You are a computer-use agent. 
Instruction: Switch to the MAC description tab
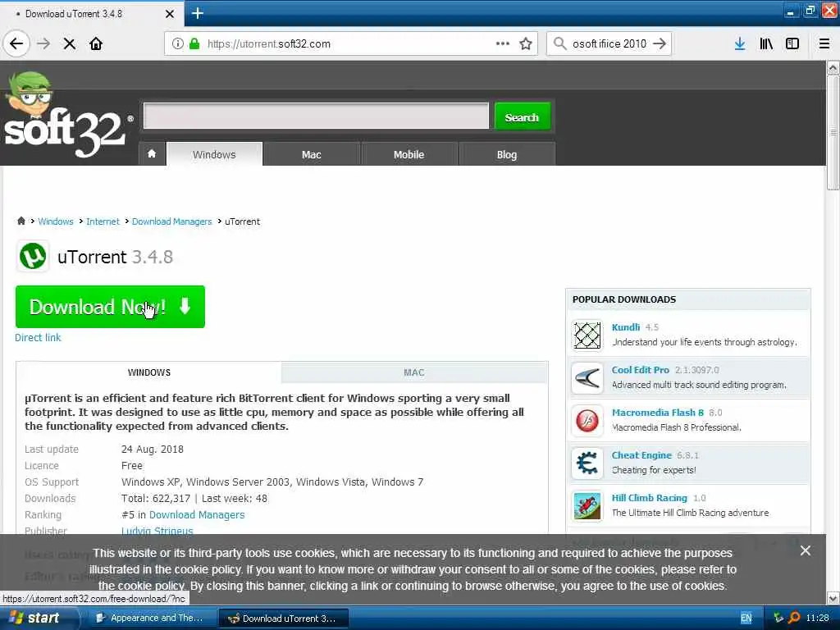[x=414, y=372]
